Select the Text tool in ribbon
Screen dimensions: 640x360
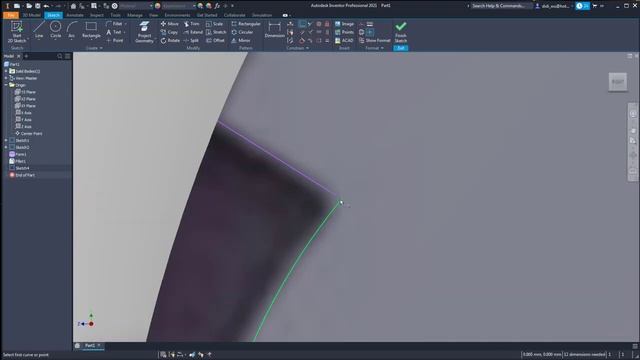pyautogui.click(x=114, y=32)
